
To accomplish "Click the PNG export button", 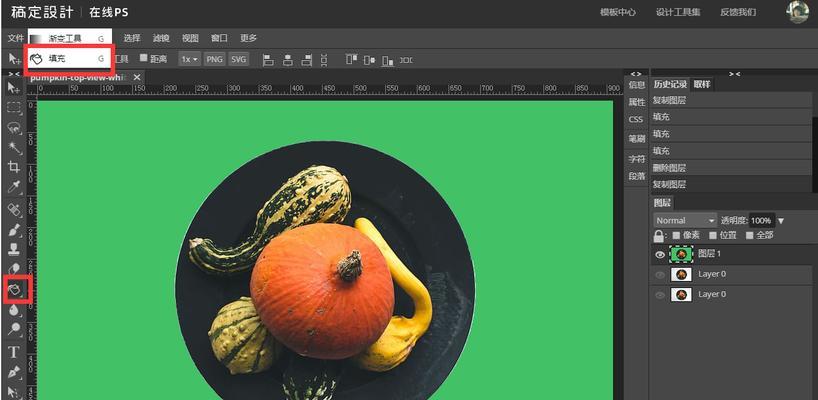I will (214, 59).
